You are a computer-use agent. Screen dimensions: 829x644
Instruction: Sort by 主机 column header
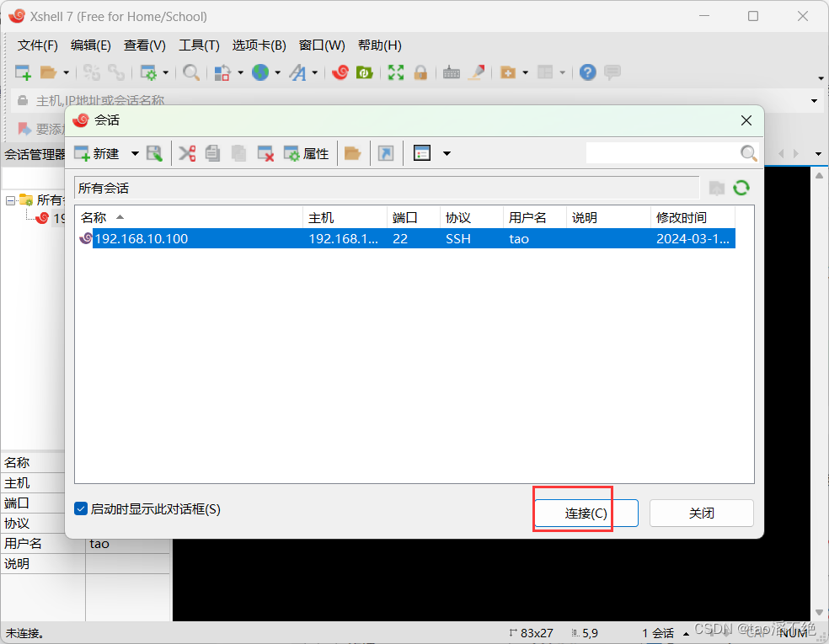pos(345,218)
